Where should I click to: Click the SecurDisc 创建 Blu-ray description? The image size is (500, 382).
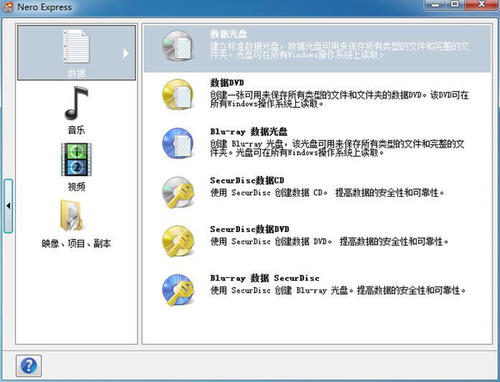[338, 290]
